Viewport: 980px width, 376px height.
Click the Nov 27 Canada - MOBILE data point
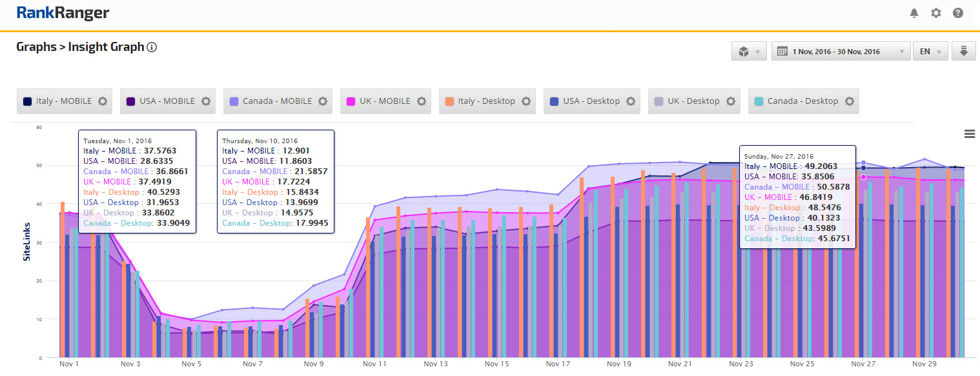point(863,163)
